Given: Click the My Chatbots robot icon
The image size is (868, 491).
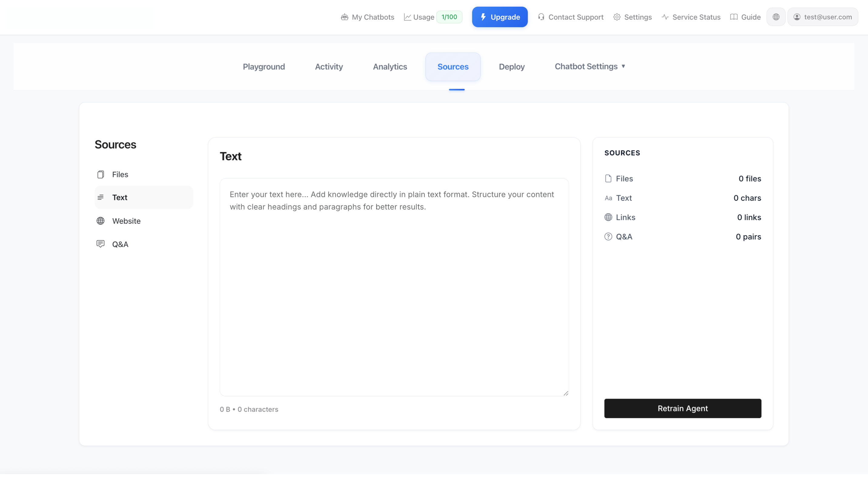Looking at the screenshot, I should coord(344,17).
